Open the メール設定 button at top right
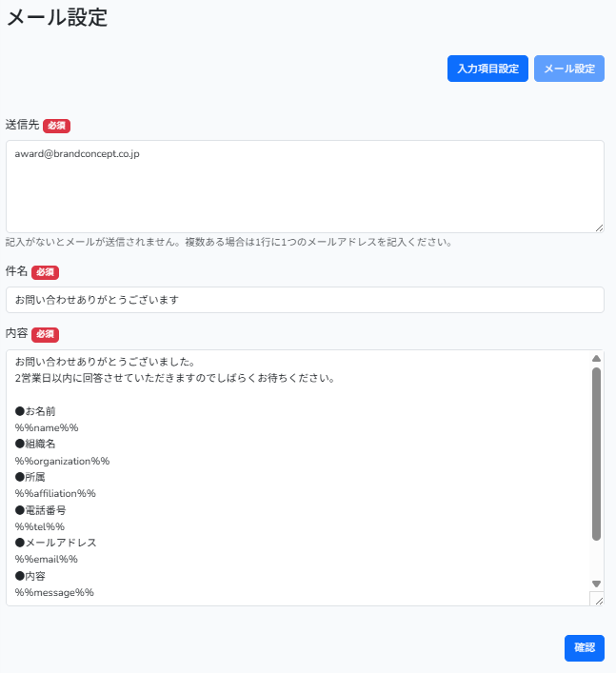 tap(569, 69)
